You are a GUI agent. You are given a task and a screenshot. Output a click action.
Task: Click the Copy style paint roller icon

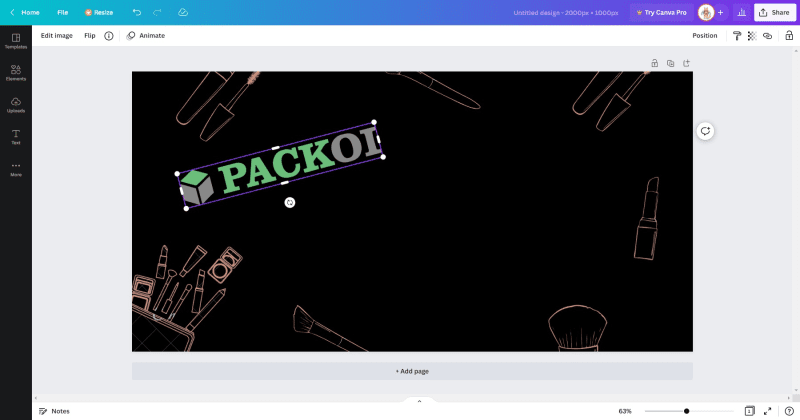737,35
